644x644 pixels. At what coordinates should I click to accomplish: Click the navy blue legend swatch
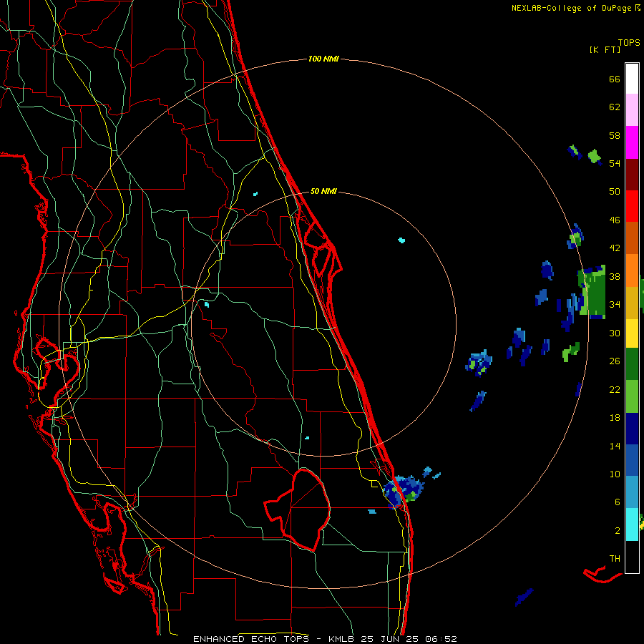tap(632, 429)
